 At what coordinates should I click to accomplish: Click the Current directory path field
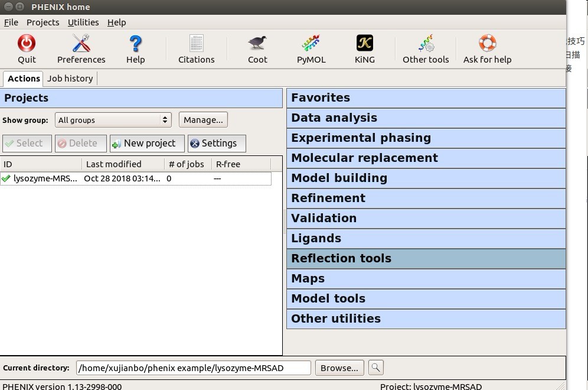click(x=194, y=368)
